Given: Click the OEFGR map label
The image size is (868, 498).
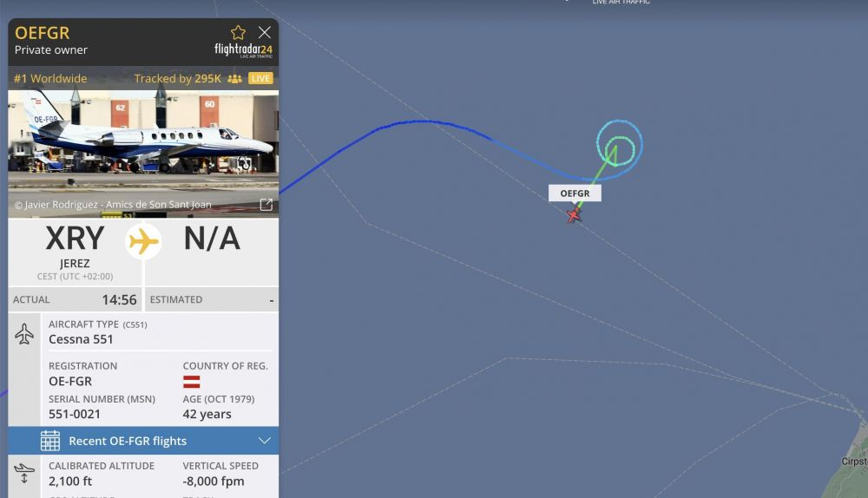Looking at the screenshot, I should 575,193.
